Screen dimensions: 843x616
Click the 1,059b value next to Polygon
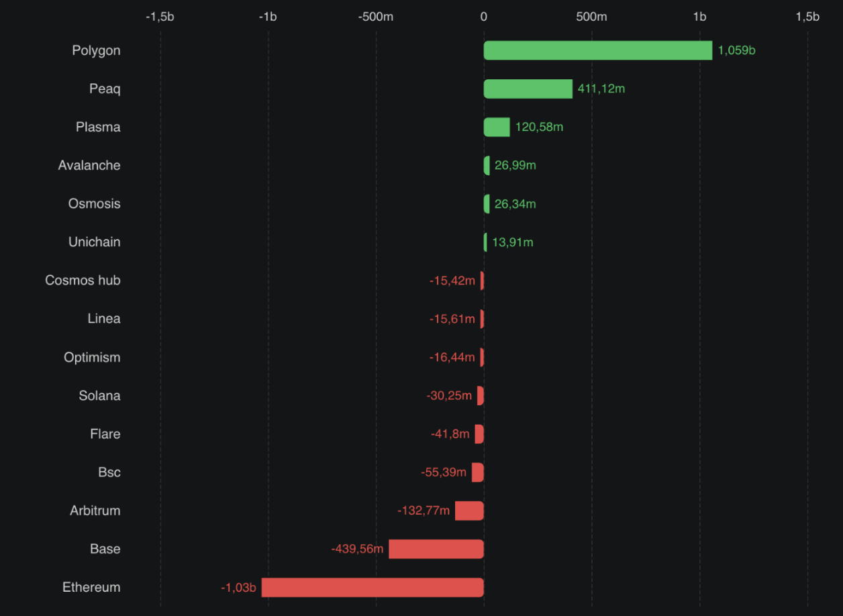point(736,50)
